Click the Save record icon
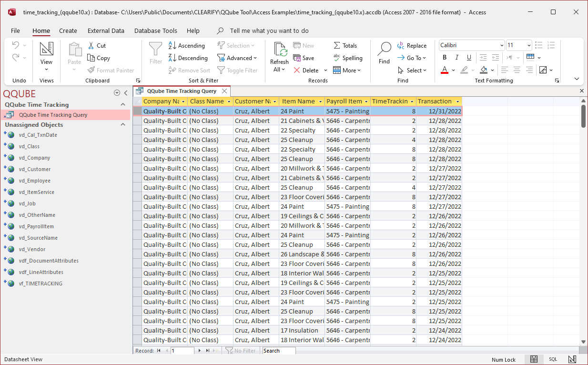The height and width of the screenshot is (365, 588). click(297, 58)
